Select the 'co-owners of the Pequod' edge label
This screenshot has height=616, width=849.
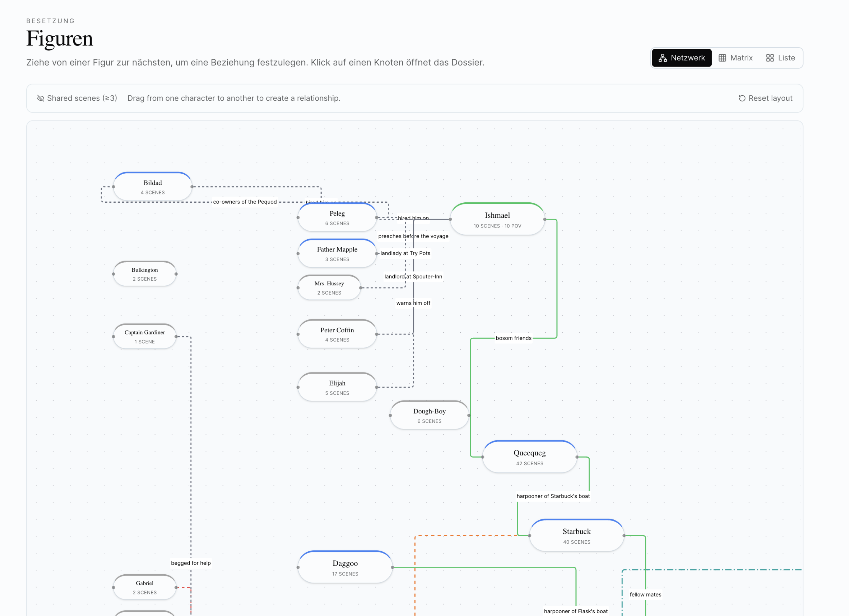point(245,202)
